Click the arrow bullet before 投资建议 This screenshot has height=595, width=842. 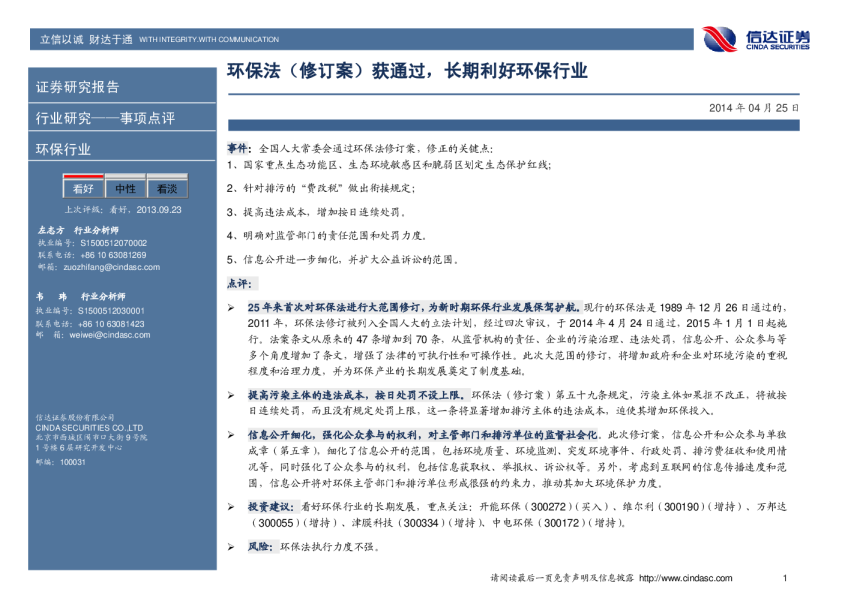[x=231, y=507]
